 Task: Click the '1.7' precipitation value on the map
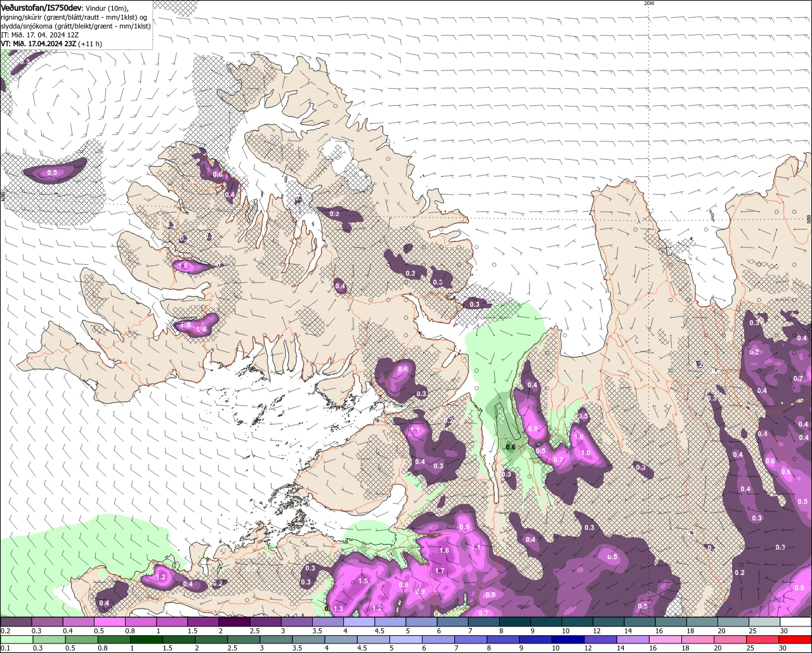[440, 571]
